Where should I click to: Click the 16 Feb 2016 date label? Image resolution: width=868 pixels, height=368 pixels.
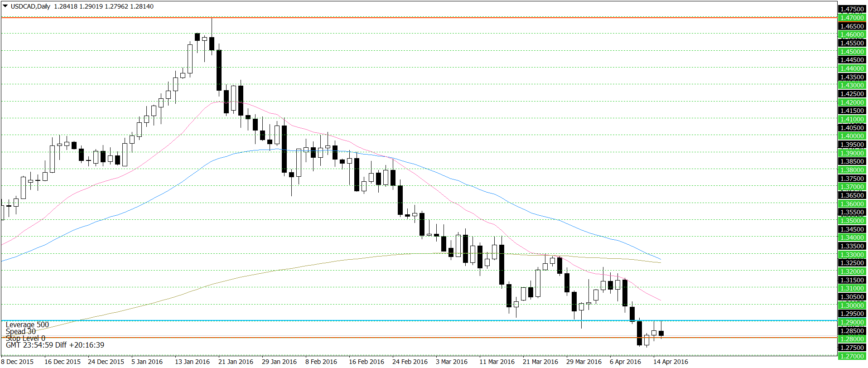pyautogui.click(x=366, y=362)
